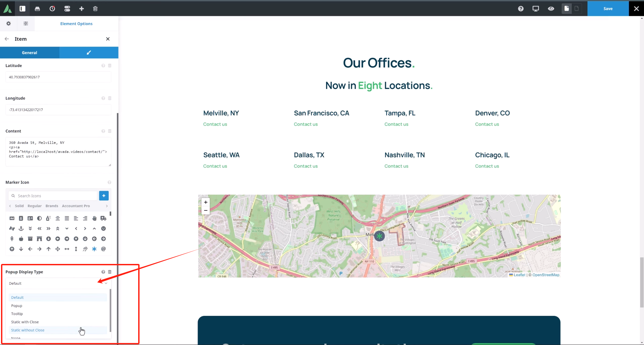
Task: Open responsive desktop view icon
Action: tap(536, 9)
